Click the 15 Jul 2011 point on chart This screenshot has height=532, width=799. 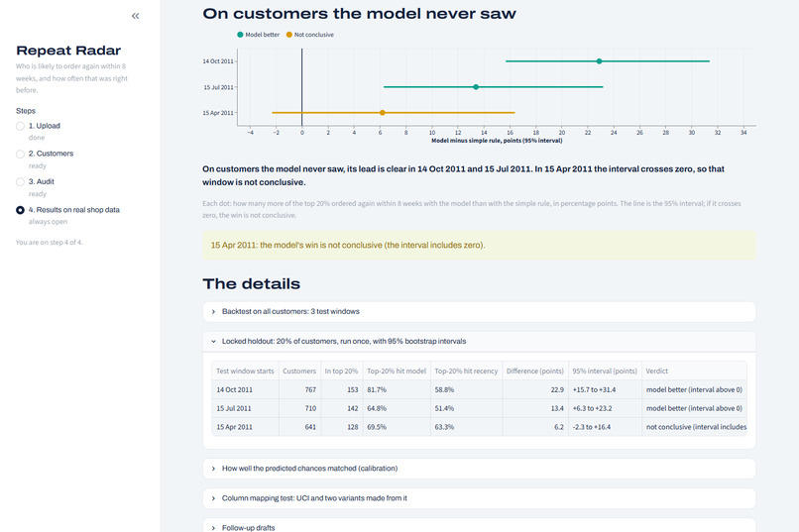click(476, 87)
